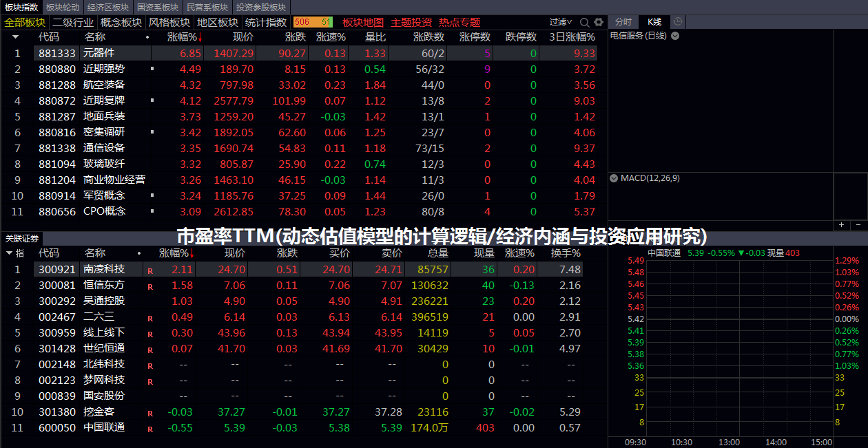This screenshot has width=868, height=448.
Task: Click the R marker beside 世纪恒通
Action: (150, 350)
